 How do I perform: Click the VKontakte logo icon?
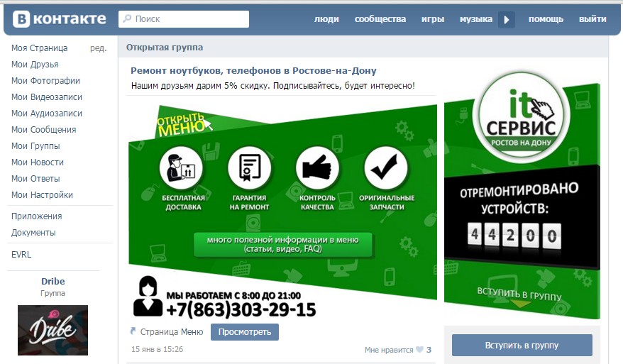pos(21,19)
